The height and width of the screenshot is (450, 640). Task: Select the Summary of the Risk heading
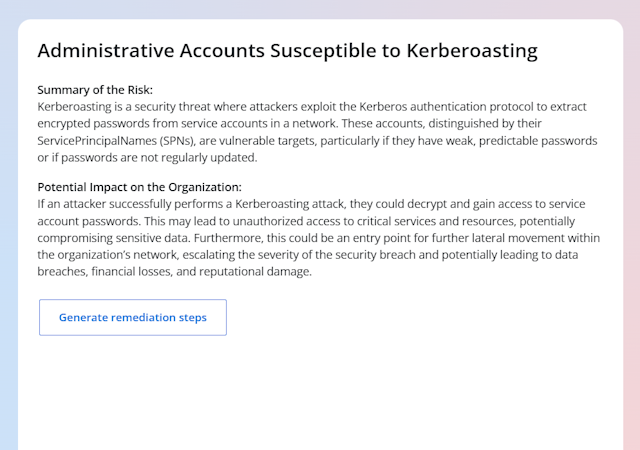pos(95,90)
